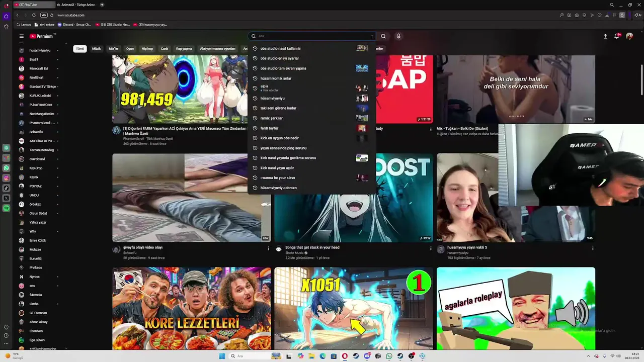Select the Müzik filter chip

pyautogui.click(x=96, y=49)
